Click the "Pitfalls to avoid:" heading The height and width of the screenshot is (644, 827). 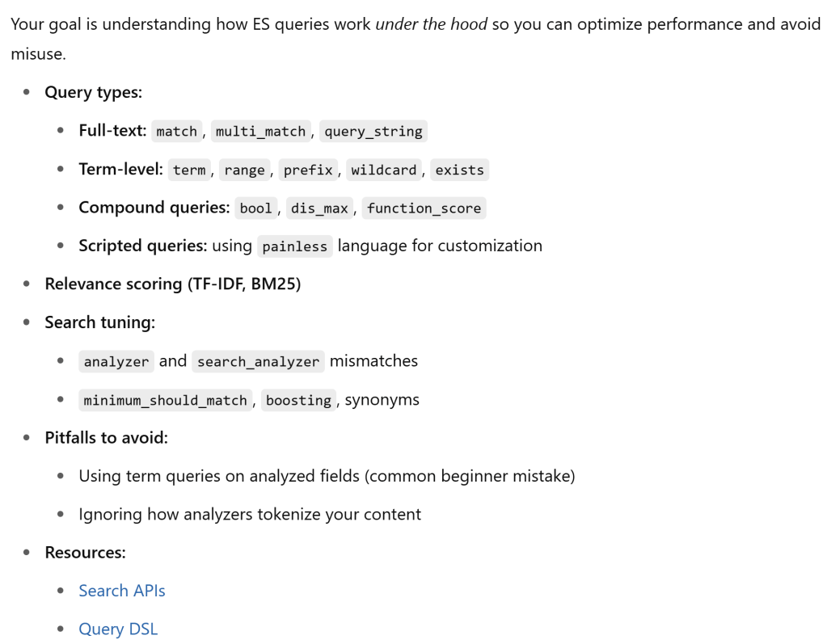click(x=106, y=438)
